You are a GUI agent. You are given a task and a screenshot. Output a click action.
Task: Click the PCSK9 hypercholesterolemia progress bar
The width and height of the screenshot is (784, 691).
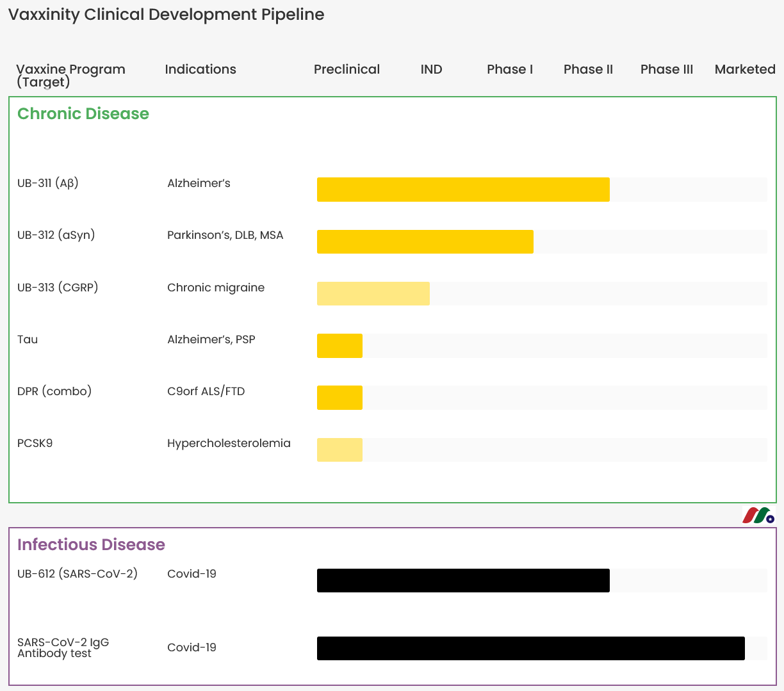point(339,450)
